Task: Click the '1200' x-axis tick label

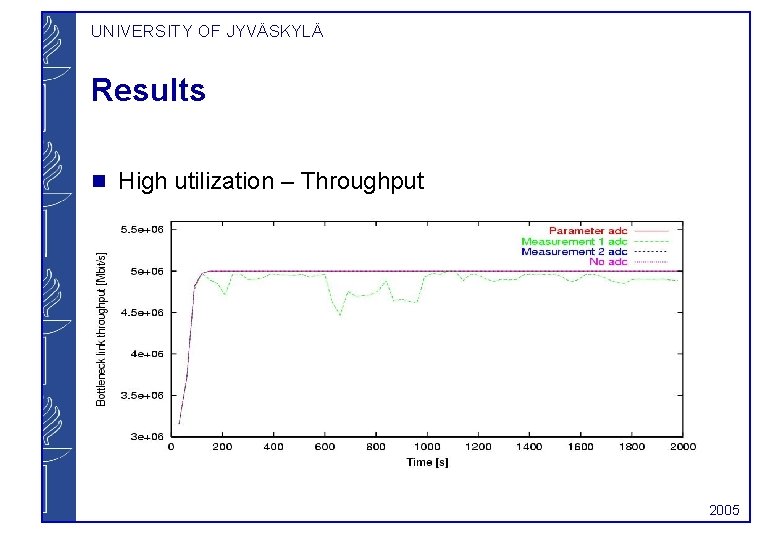Action: click(x=478, y=447)
